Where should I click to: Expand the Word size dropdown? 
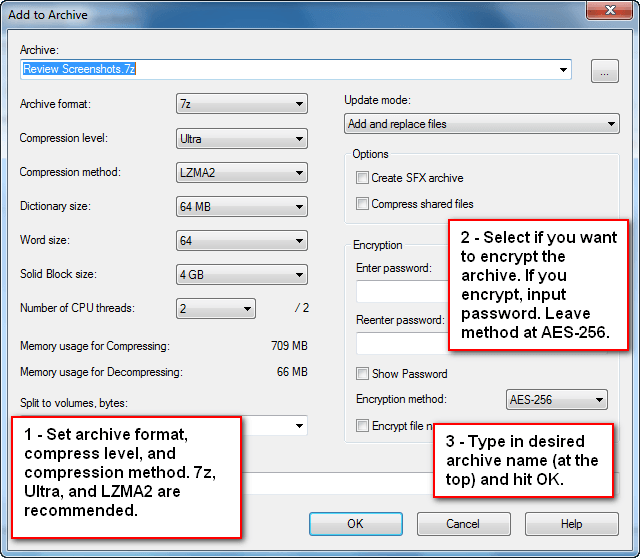coord(242,240)
